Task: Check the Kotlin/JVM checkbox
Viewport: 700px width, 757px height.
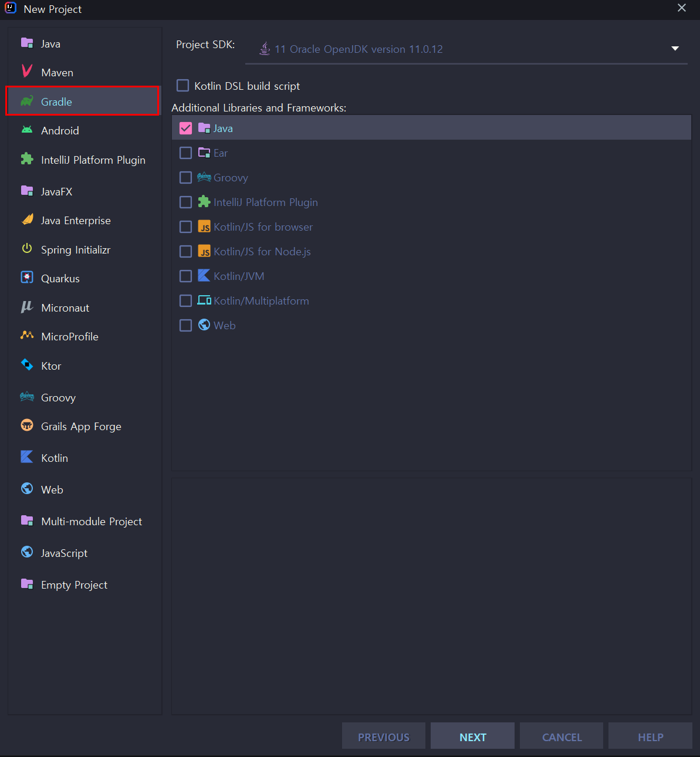Action: tap(185, 276)
